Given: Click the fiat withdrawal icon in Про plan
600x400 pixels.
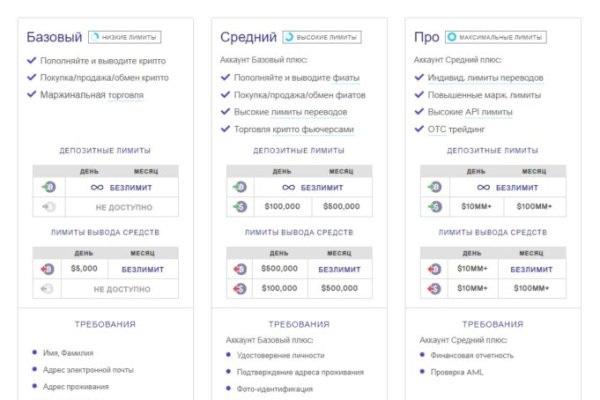Looking at the screenshot, I should coord(434,288).
